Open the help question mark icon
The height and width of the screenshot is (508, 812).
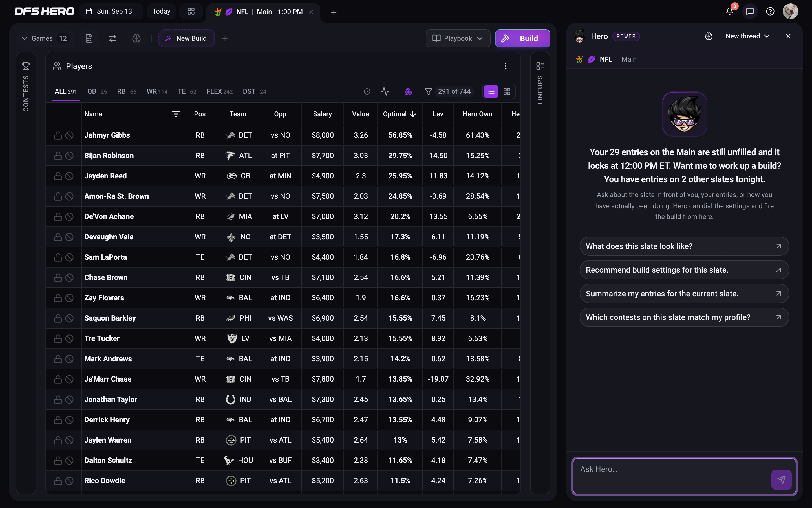[770, 11]
